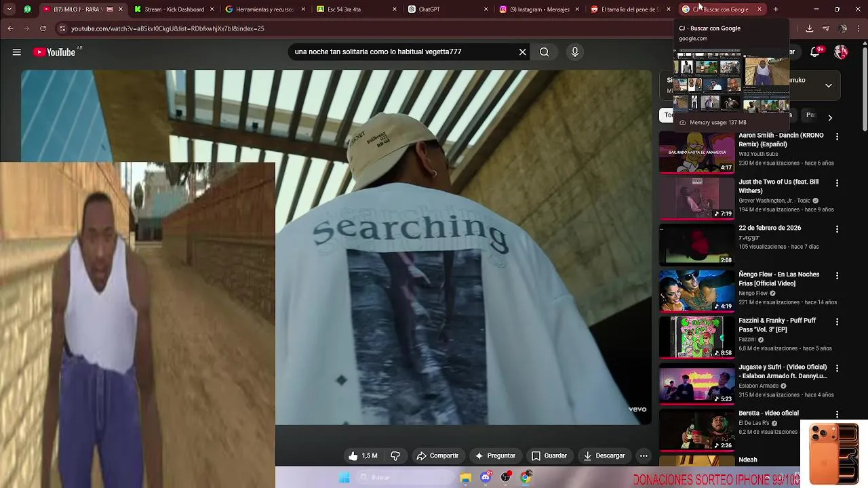Open Beretta - video oficial thumbnail
868x488 pixels.
697,429
